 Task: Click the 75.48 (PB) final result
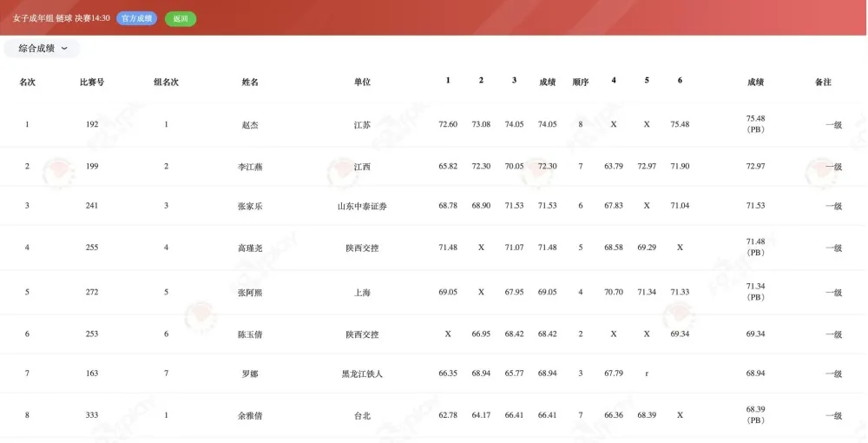(x=755, y=123)
